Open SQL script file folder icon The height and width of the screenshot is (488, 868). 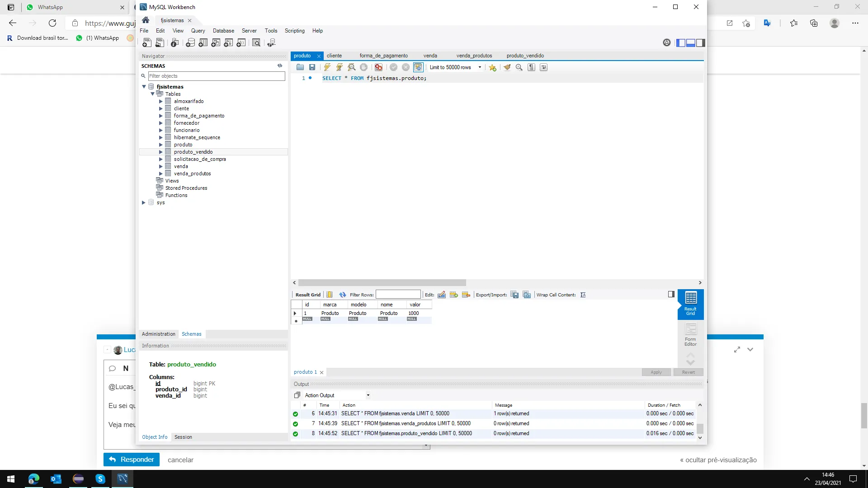click(x=300, y=67)
